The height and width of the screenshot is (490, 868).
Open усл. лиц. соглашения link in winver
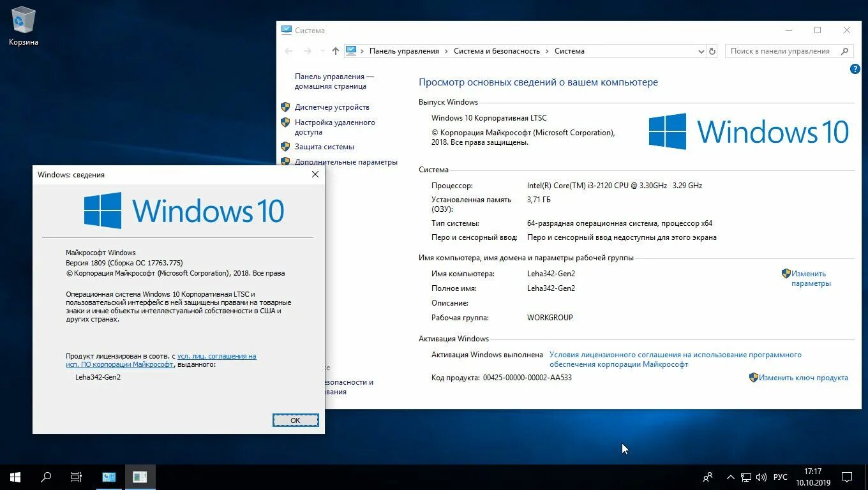(x=161, y=360)
